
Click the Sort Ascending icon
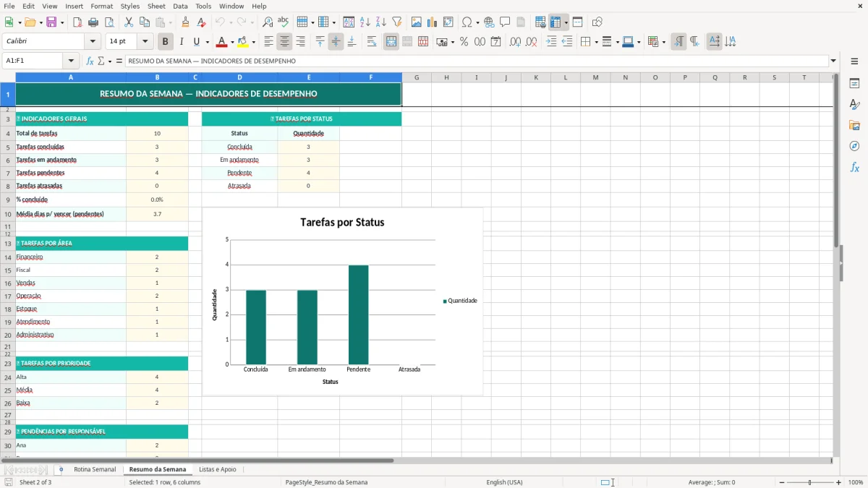[x=365, y=22]
